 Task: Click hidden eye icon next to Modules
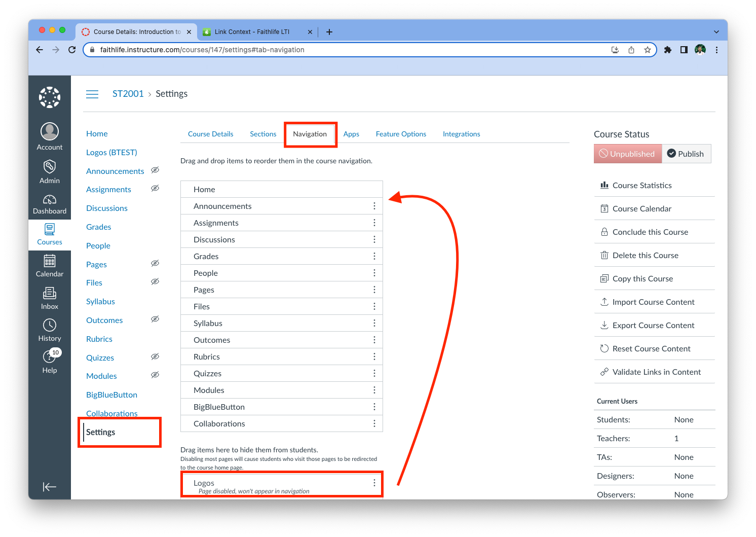coord(155,375)
